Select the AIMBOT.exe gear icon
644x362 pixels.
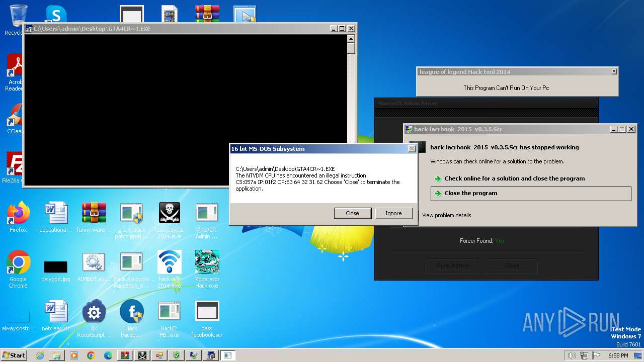tap(94, 266)
